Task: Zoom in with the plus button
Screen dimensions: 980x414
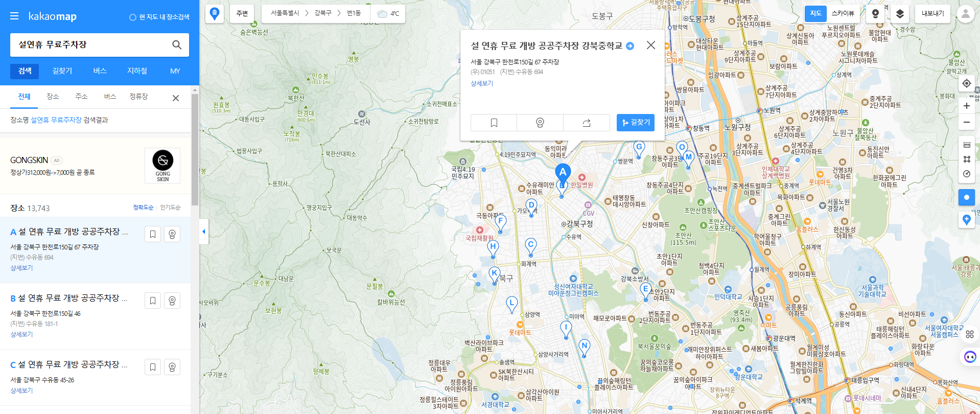Action: (966, 106)
